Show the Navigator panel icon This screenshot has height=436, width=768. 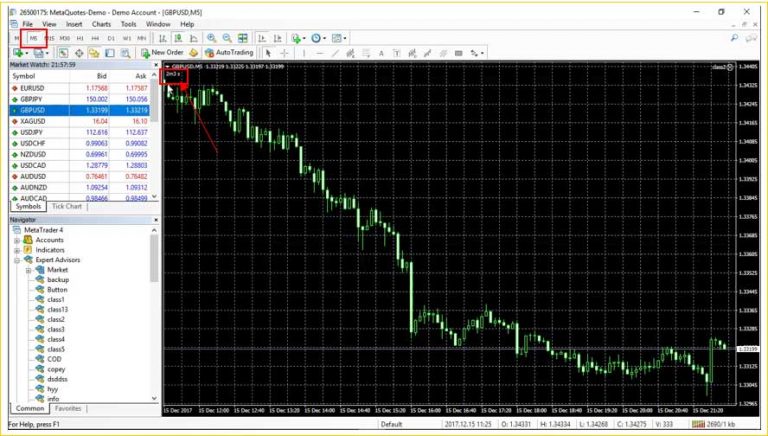pyautogui.click(x=94, y=52)
